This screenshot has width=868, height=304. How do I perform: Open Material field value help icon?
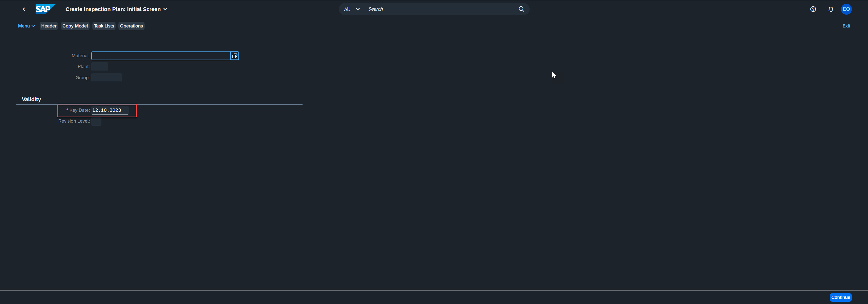coord(234,56)
